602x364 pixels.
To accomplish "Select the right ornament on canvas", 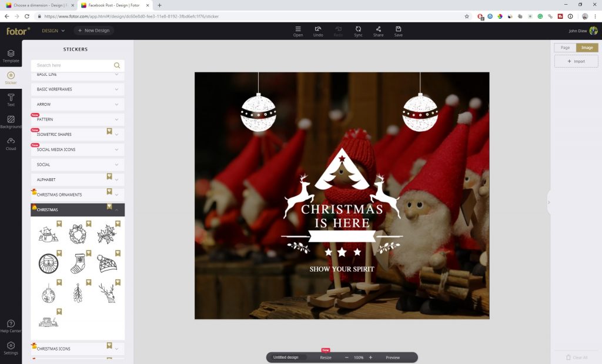I will click(x=420, y=112).
